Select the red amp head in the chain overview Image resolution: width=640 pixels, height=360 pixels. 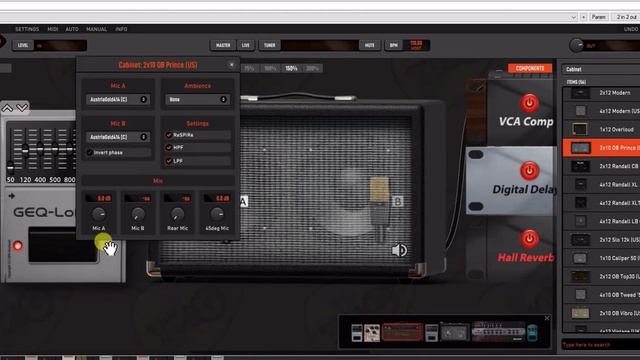pos(402,332)
